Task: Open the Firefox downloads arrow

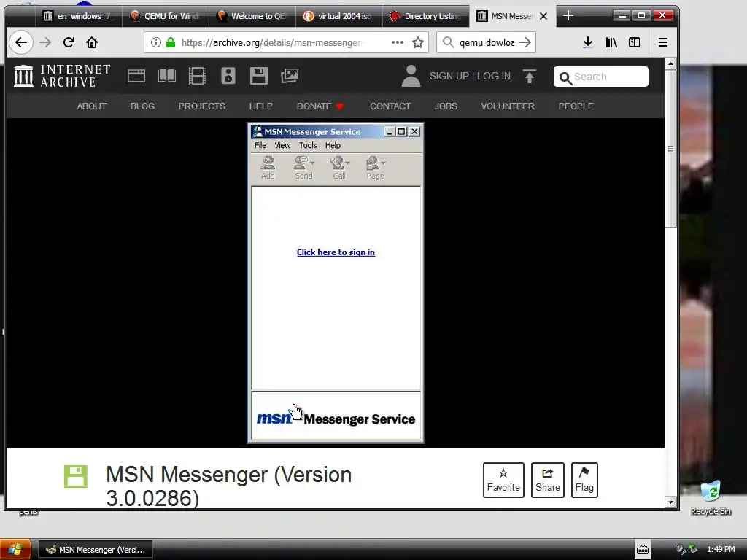Action: [x=588, y=42]
